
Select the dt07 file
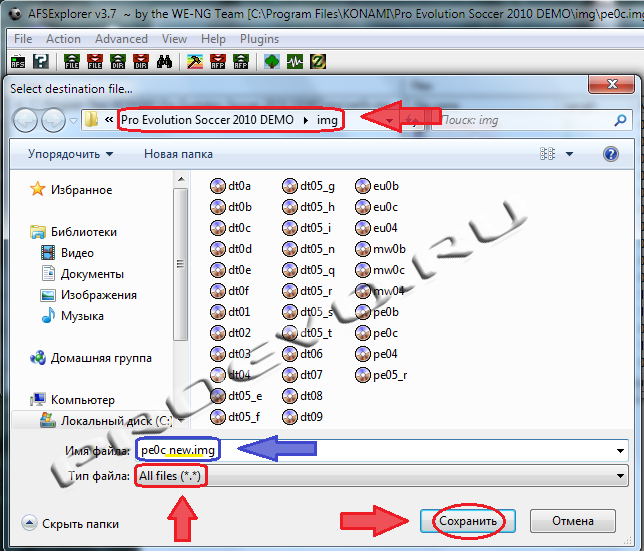pos(303,375)
